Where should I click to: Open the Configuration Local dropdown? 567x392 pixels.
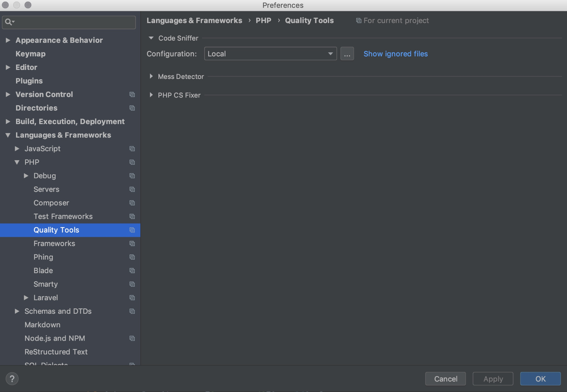(x=270, y=53)
